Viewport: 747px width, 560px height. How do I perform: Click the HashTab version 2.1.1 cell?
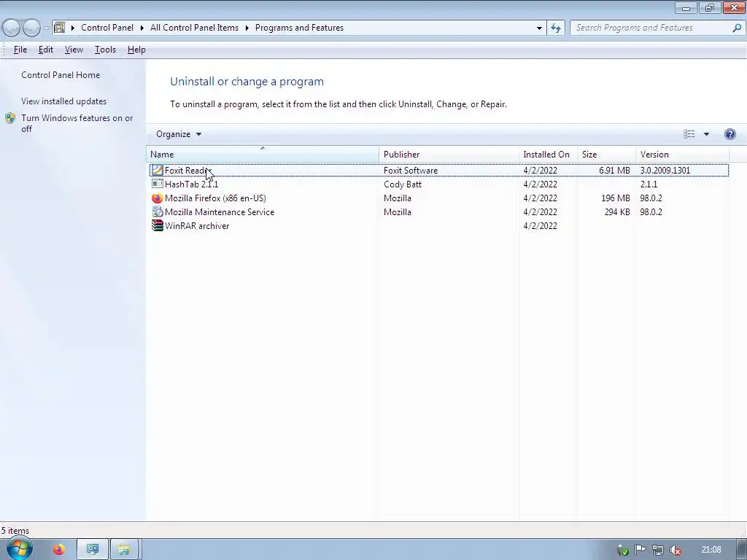pyautogui.click(x=649, y=184)
